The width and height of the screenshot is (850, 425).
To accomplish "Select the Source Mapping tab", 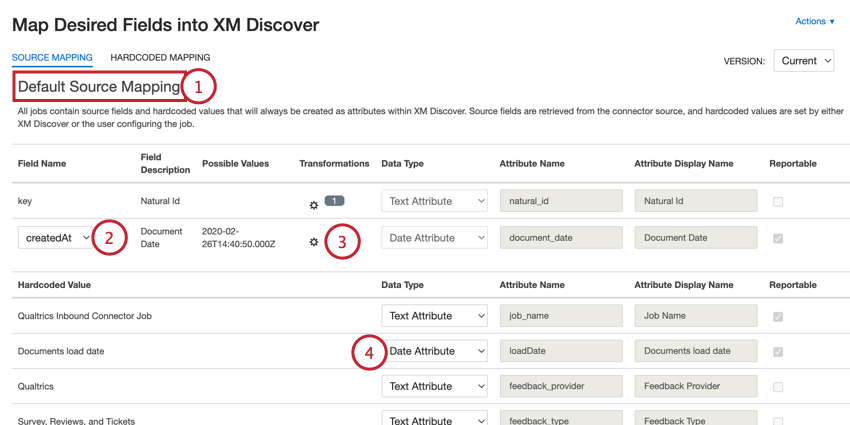I will coord(52,58).
